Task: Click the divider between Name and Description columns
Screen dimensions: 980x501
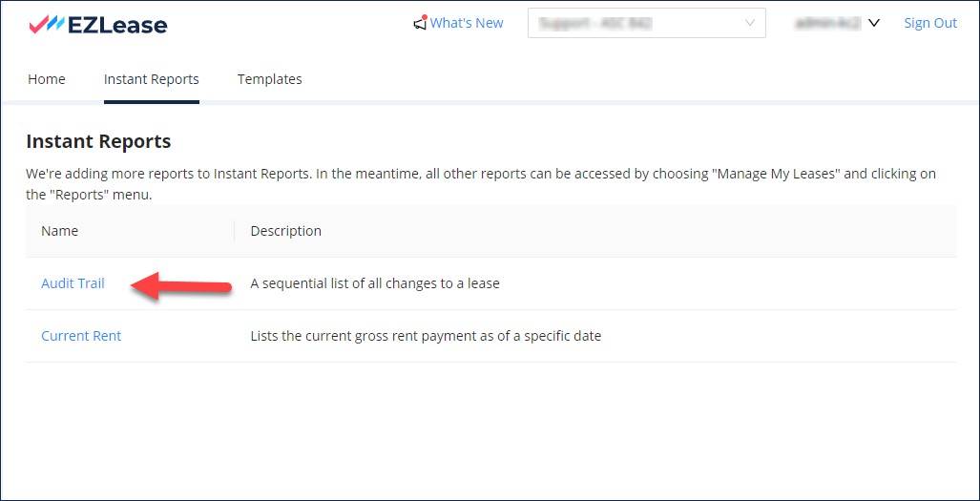Action: tap(235, 231)
